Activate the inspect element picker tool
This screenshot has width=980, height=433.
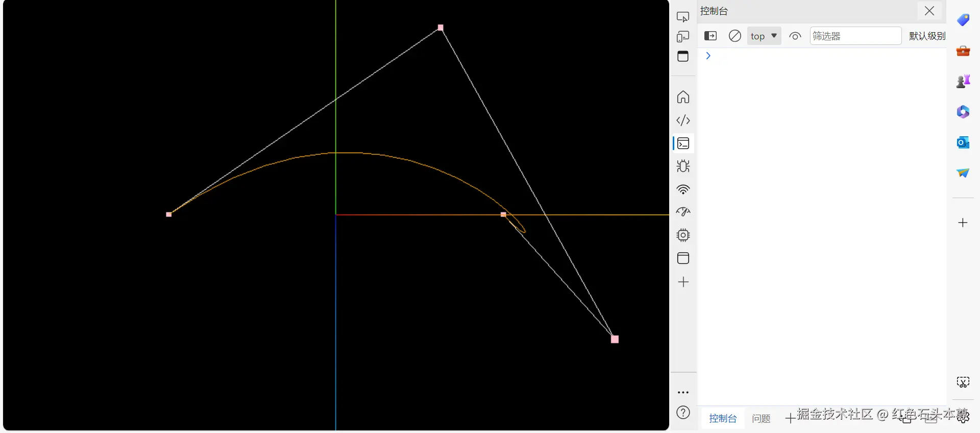coord(683,17)
